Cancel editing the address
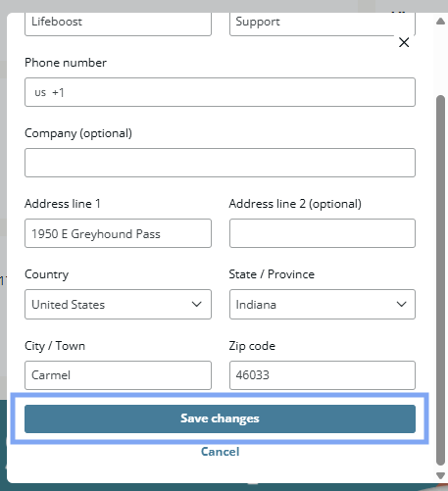The image size is (448, 491). 220,452
